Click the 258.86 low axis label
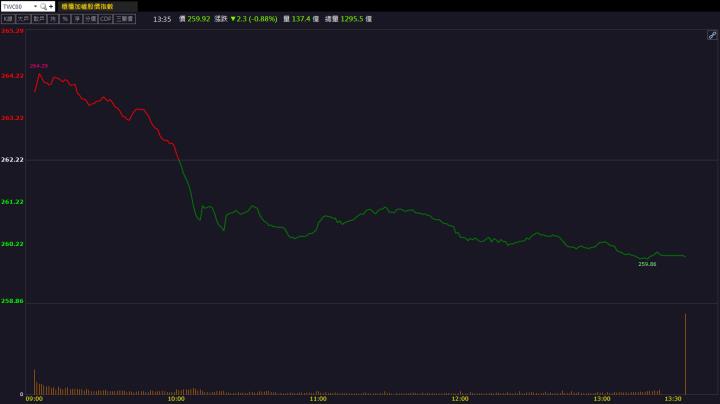 click(x=12, y=301)
